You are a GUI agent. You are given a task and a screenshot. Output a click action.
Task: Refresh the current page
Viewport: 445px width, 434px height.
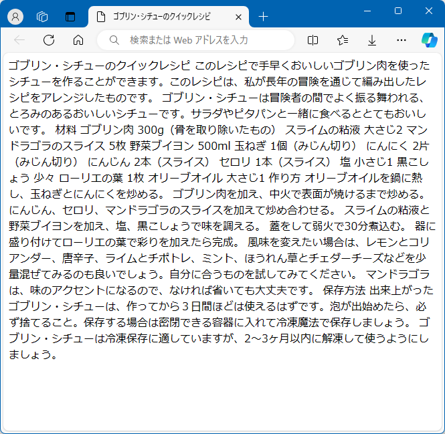coord(49,40)
